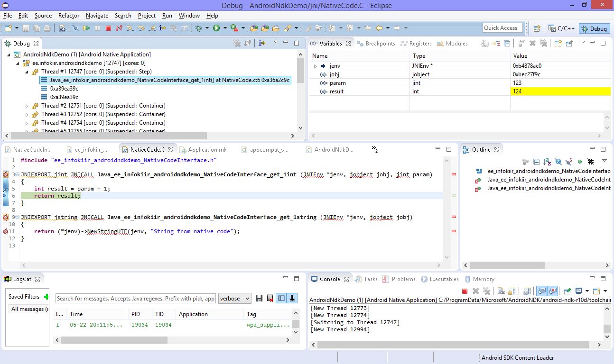
Task: Click the add saved filter plus button
Action: (x=46, y=297)
